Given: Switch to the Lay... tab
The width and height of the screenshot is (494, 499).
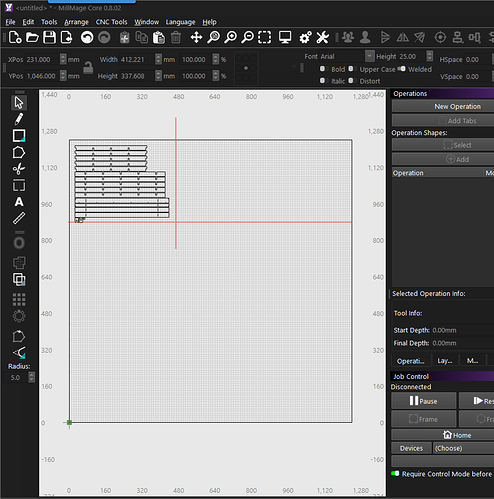Looking at the screenshot, I should coord(445,361).
